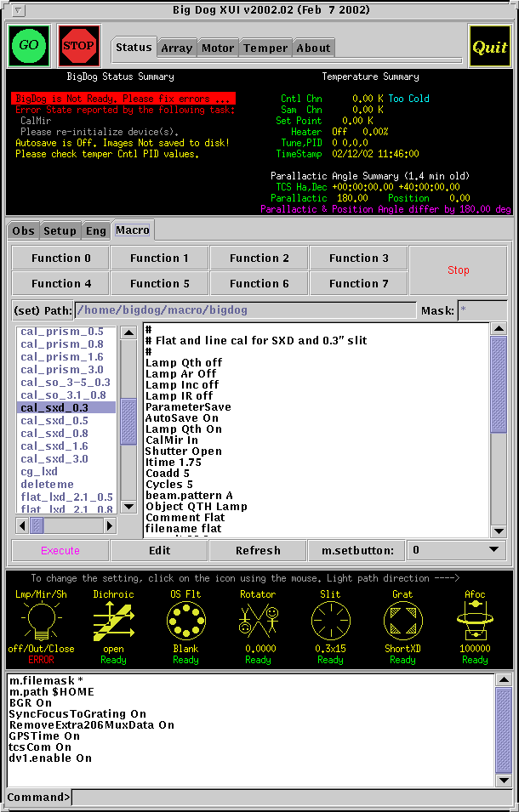Click the Edit button
Screen dimensions: 519x812
[x=160, y=550]
